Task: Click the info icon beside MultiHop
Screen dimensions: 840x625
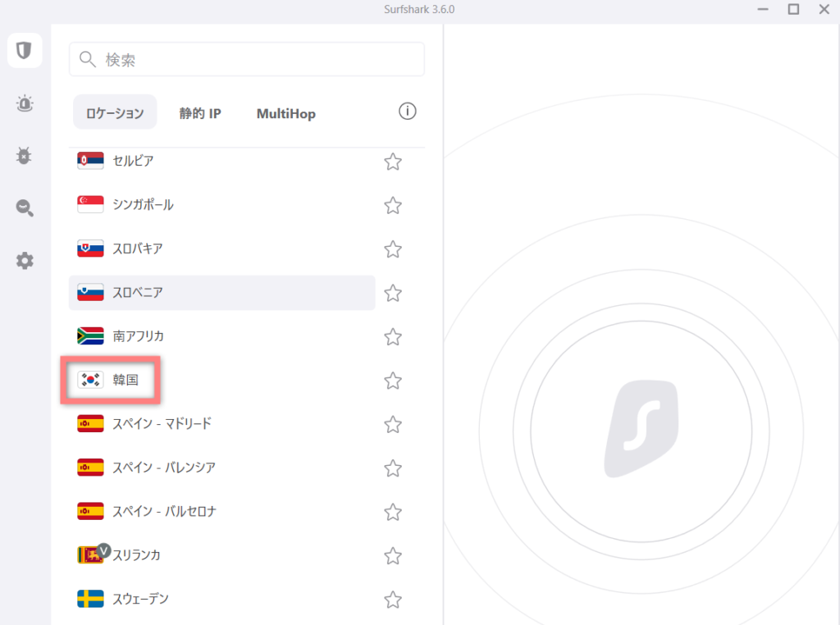Action: point(407,112)
